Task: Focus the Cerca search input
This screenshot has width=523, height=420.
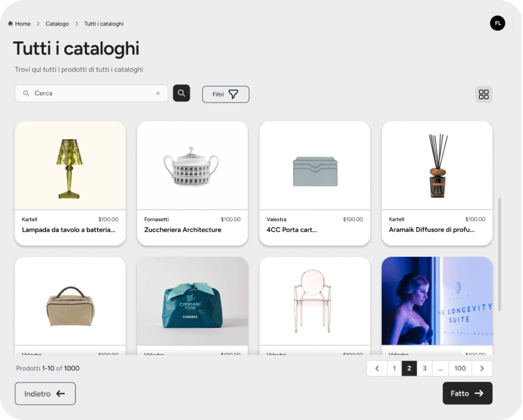Action: tap(92, 93)
